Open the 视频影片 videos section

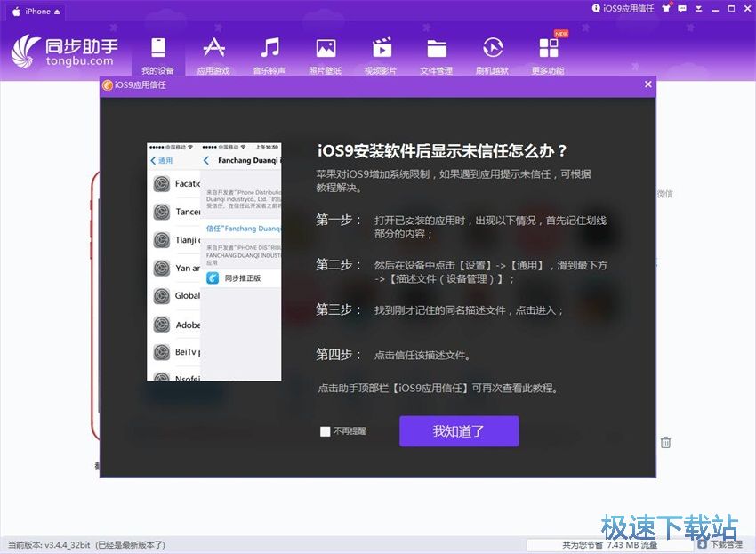pos(381,55)
